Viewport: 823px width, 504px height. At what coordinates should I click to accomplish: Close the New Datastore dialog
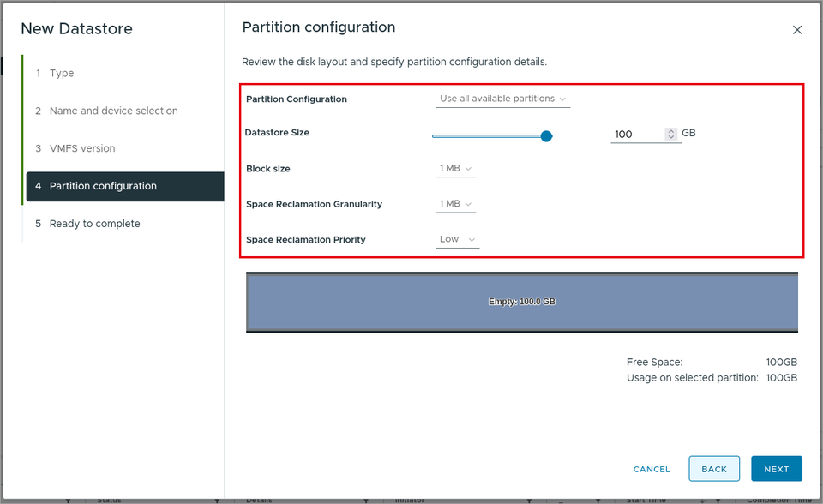[x=796, y=30]
